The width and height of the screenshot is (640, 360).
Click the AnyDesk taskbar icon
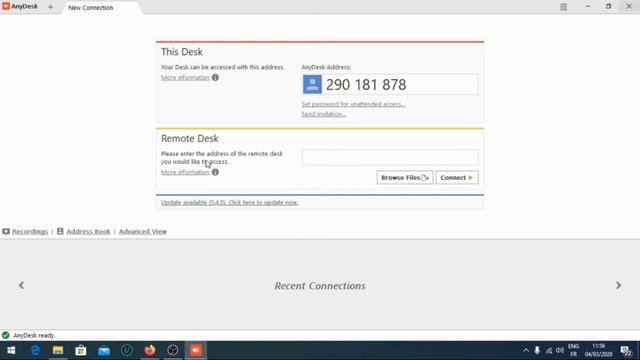(x=196, y=351)
